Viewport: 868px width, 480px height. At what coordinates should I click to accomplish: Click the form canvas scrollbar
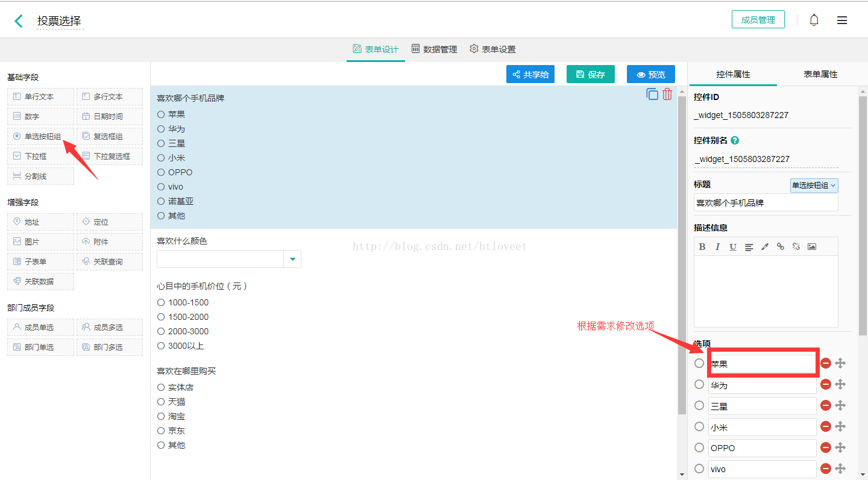point(682,255)
